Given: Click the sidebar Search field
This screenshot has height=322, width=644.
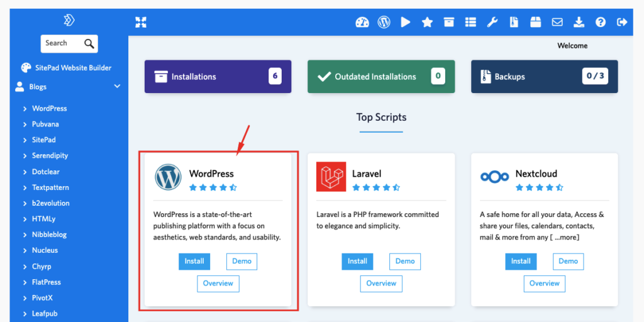Looking at the screenshot, I should pos(69,43).
